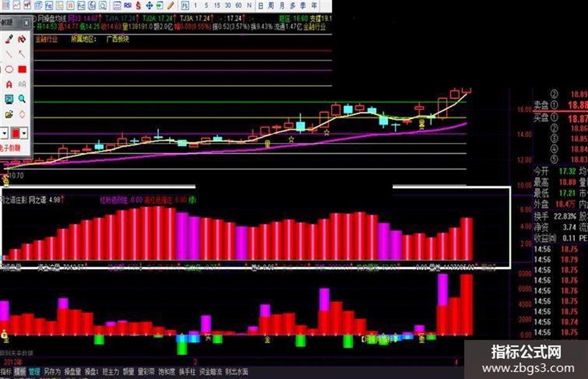The image size is (588, 379).
Task: Select the 饱和度 indicator tab
Action: (x=167, y=372)
